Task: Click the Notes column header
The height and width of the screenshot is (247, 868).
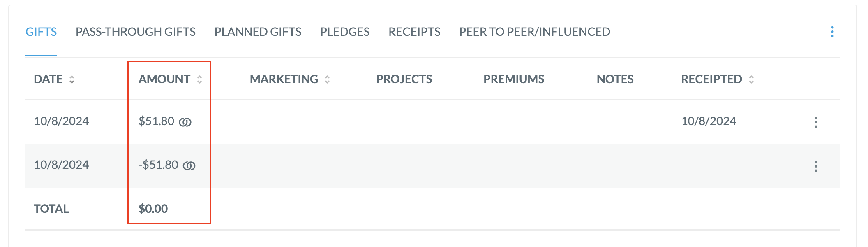Action: point(615,79)
